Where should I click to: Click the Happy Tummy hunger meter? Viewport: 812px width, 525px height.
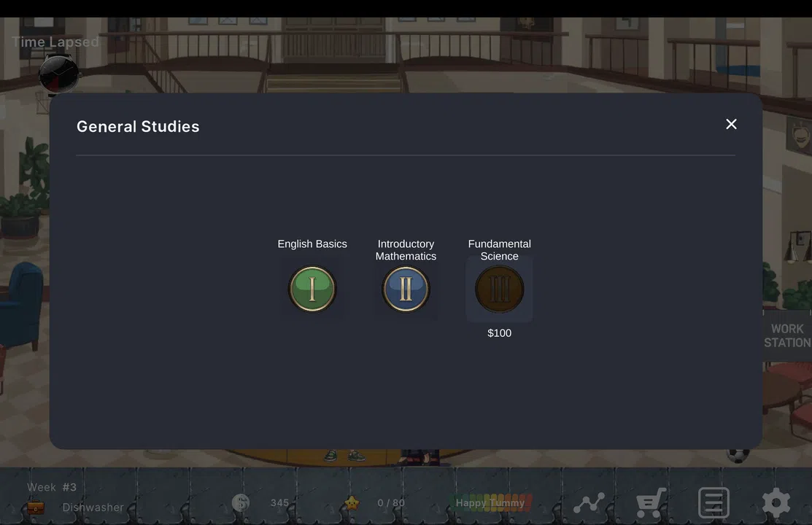[x=490, y=502]
